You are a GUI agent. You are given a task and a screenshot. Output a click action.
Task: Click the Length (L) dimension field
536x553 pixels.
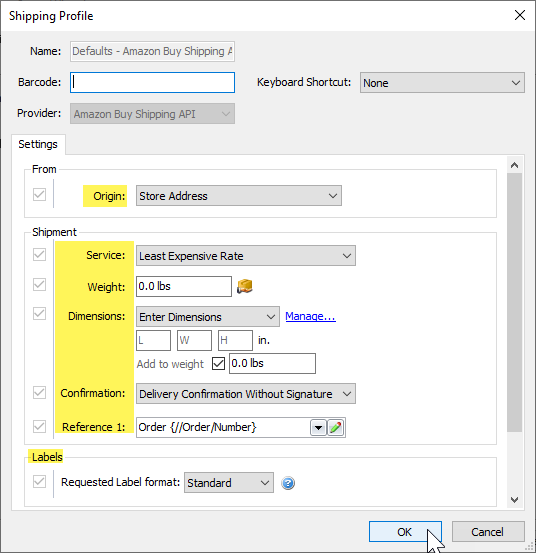coord(153,340)
